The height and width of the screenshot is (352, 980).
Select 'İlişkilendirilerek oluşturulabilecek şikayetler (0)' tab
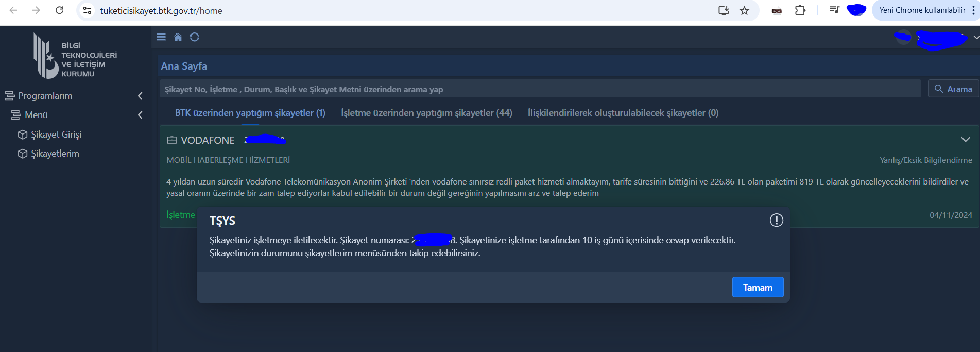coord(623,113)
